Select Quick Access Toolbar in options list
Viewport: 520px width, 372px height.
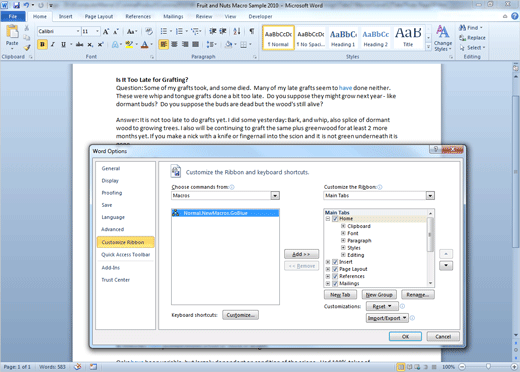126,255
